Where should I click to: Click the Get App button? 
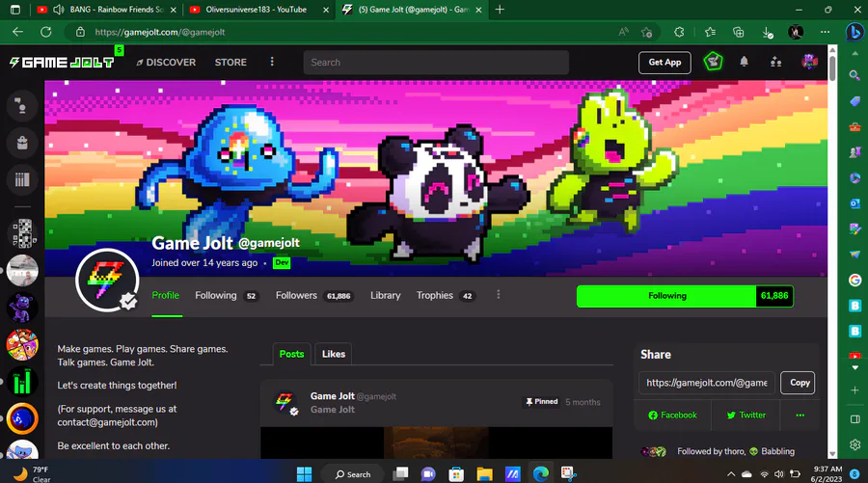pyautogui.click(x=665, y=62)
